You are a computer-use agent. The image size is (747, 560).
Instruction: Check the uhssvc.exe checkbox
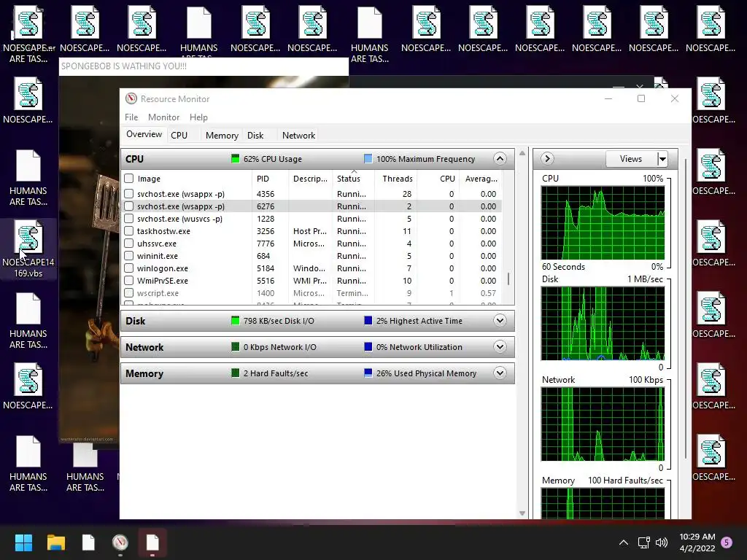128,244
